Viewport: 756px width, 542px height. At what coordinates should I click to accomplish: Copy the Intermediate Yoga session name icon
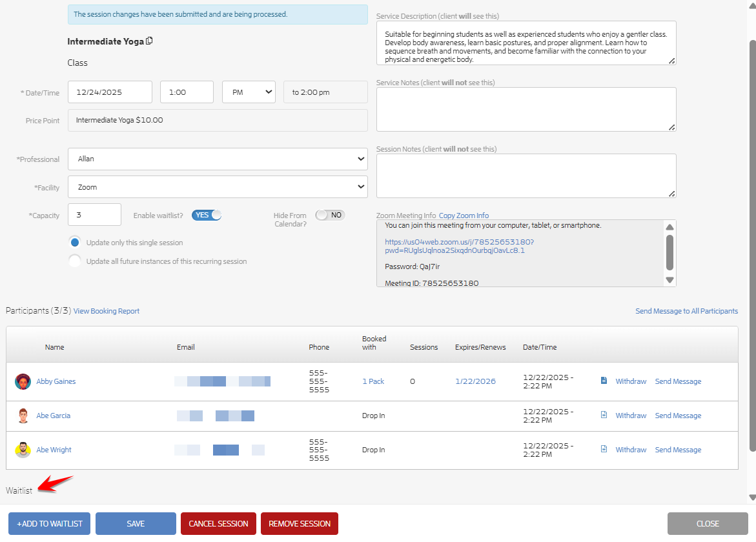tap(150, 41)
